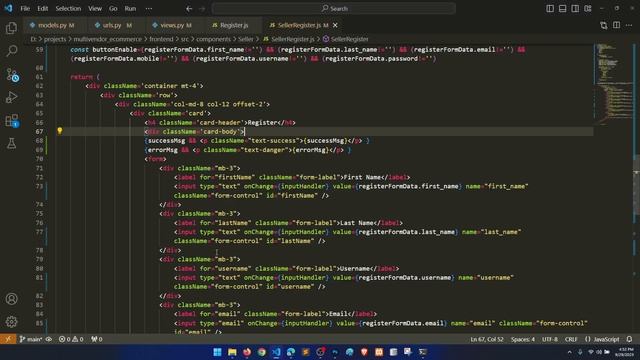The width and height of the screenshot is (640, 360).
Task: Change indentation via Spaces: 4
Action: (x=522, y=339)
